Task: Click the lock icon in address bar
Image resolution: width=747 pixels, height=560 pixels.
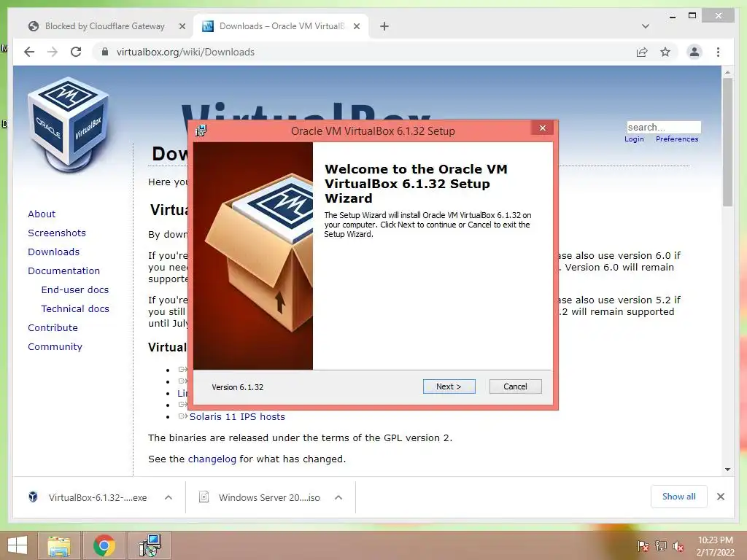Action: coord(105,52)
